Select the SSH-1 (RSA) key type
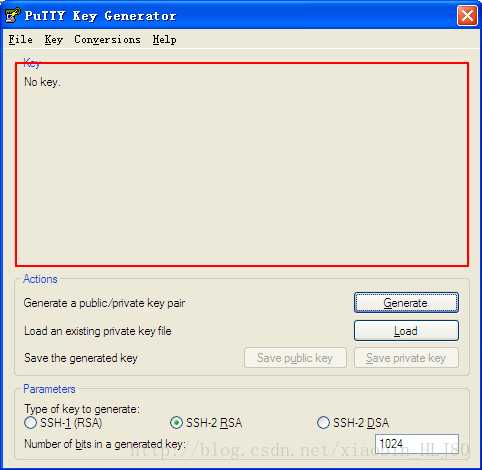The height and width of the screenshot is (470, 482). (63, 423)
